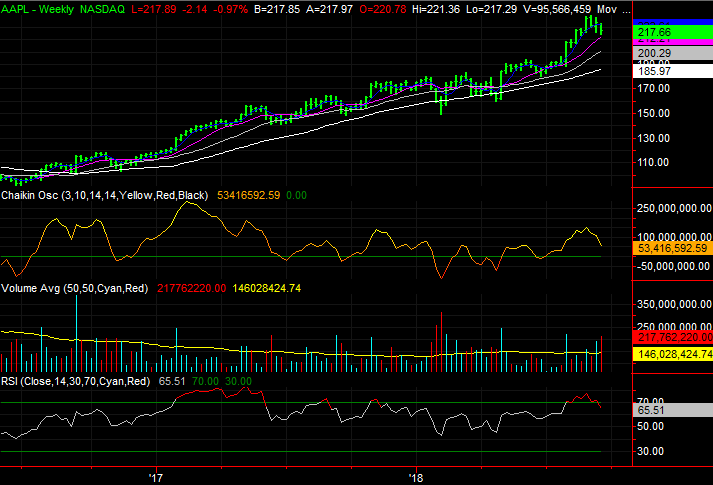Image resolution: width=713 pixels, height=485 pixels.
Task: Select the bid B=217.85 in header
Action: tap(277, 9)
